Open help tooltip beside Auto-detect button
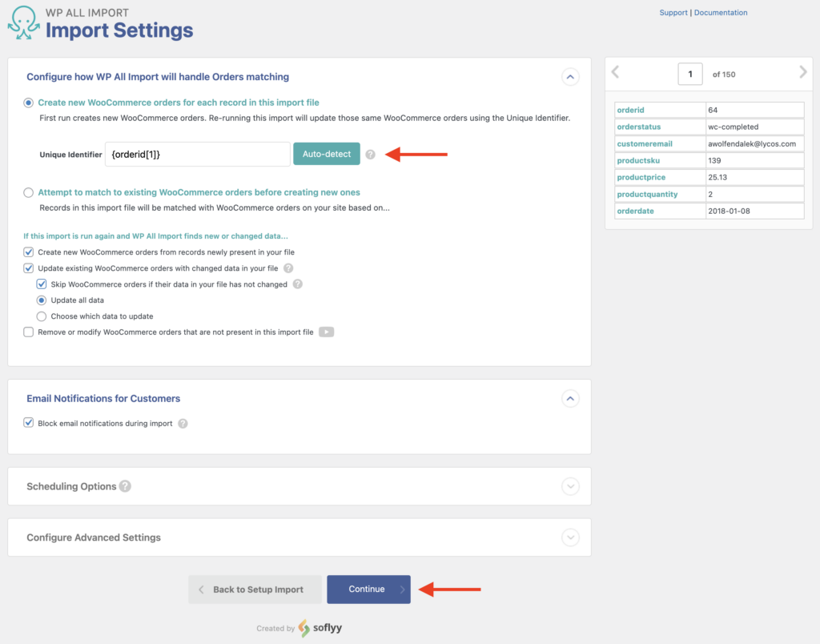820x644 pixels. (371, 154)
